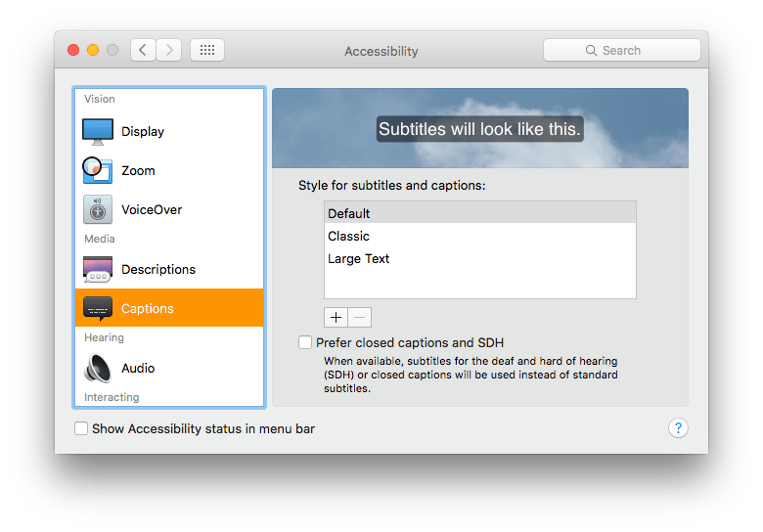
Task: Click the subtitle preview image
Action: click(x=479, y=128)
